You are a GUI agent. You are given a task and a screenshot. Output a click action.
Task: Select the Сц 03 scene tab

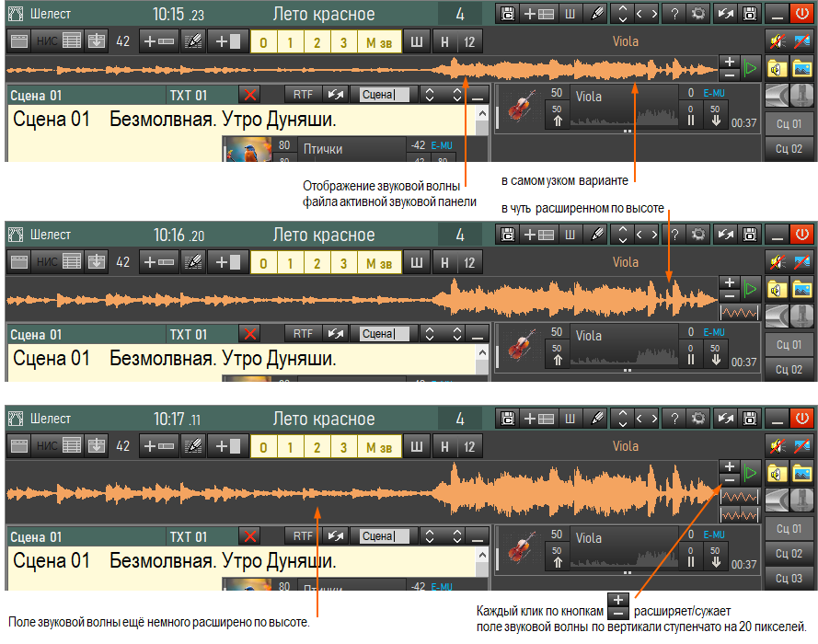(x=789, y=579)
